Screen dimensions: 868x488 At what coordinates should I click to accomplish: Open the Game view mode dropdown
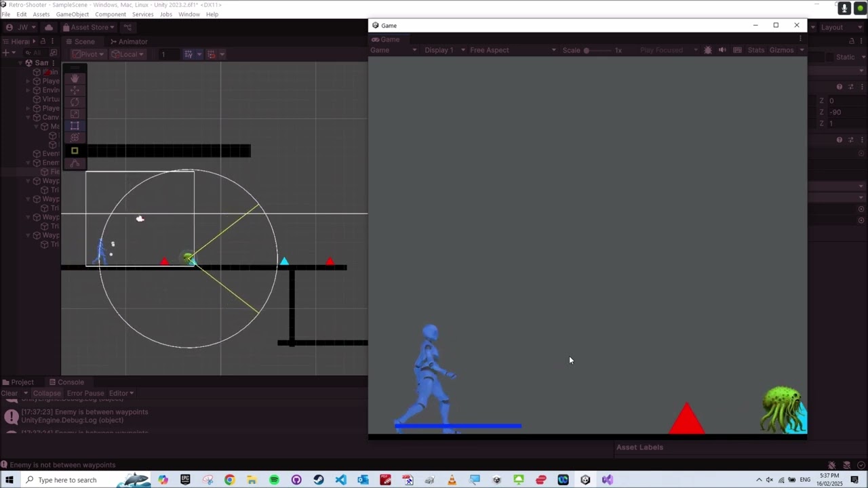(x=393, y=50)
